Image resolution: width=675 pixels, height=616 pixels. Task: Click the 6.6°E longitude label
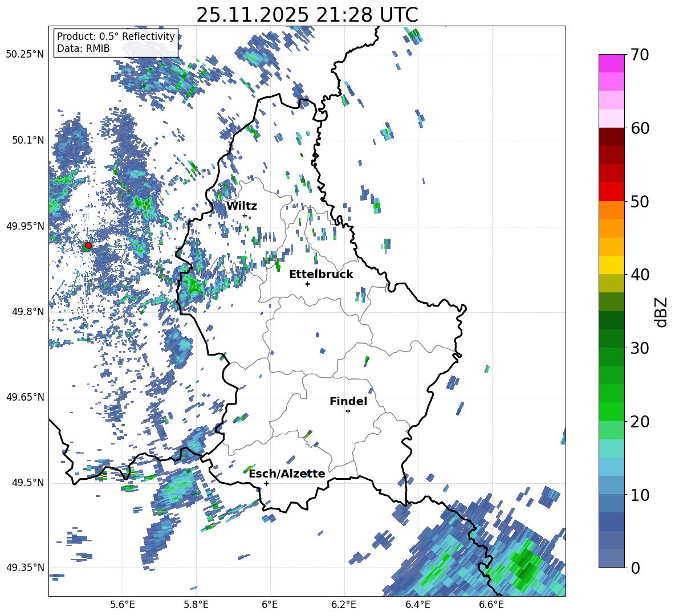[491, 605]
